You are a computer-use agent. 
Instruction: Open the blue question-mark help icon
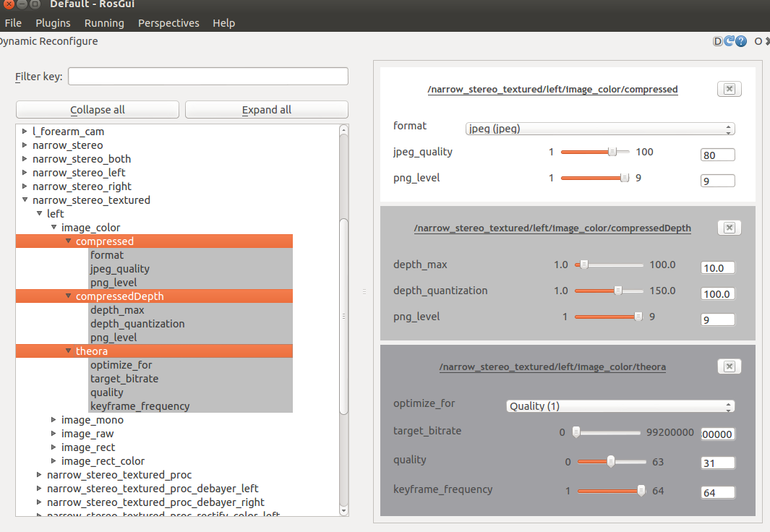tap(741, 41)
